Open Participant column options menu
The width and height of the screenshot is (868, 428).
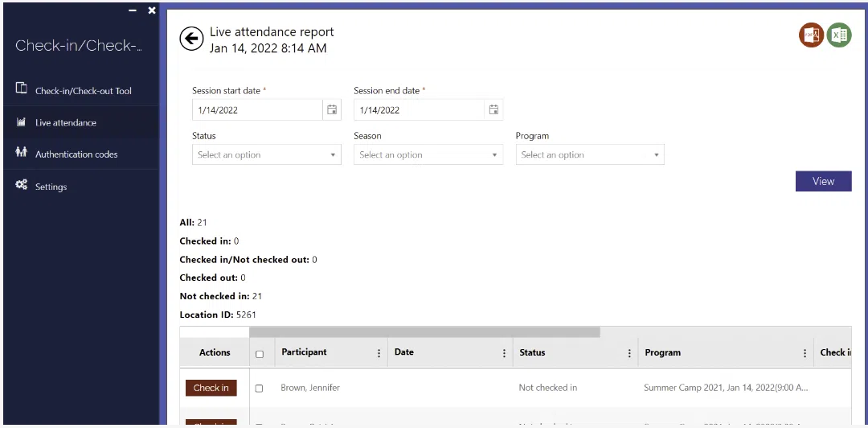point(379,353)
